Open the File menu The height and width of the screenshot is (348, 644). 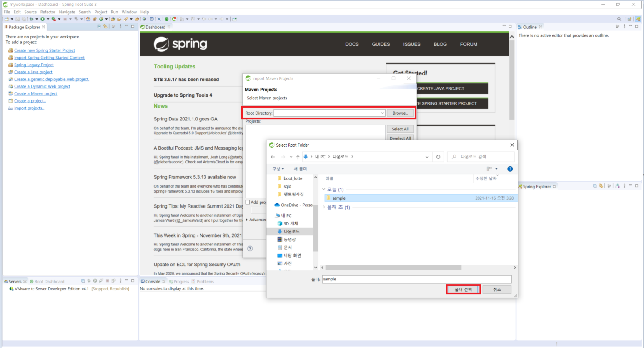[7, 12]
